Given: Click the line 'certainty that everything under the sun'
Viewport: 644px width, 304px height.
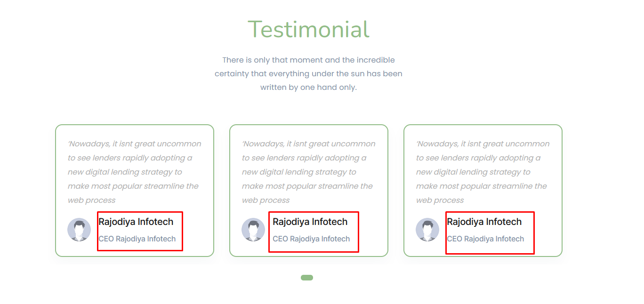Looking at the screenshot, I should pos(308,73).
